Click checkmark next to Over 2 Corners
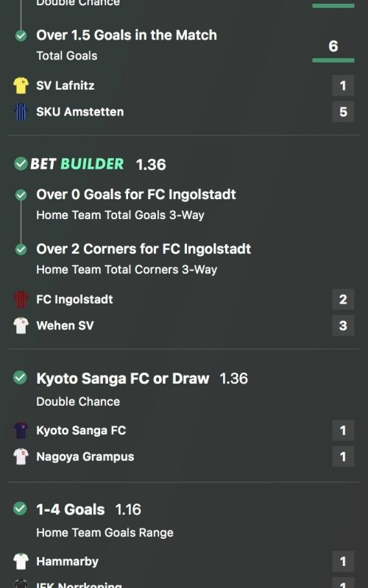Image resolution: width=368 pixels, height=588 pixels. [x=21, y=249]
